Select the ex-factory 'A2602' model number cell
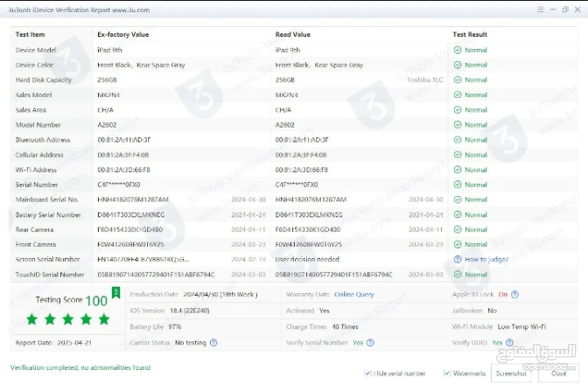 click(x=107, y=125)
